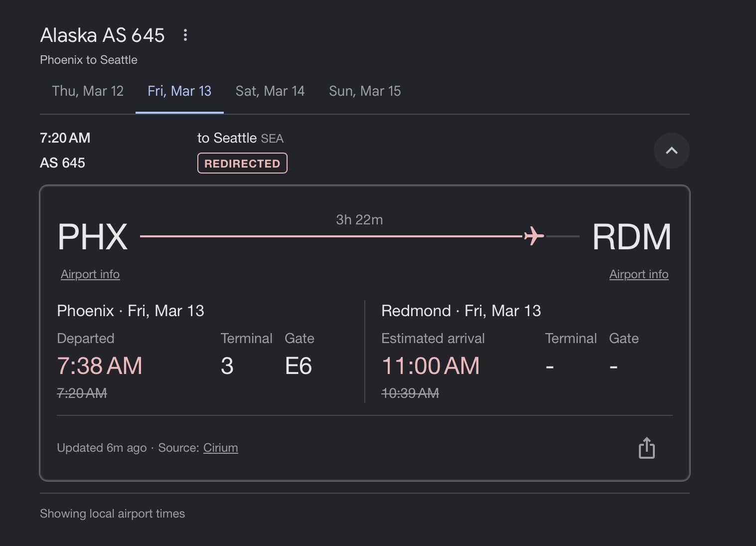Click the 3h 22m flight duration label
Screen dimensions: 756x546
359,220
